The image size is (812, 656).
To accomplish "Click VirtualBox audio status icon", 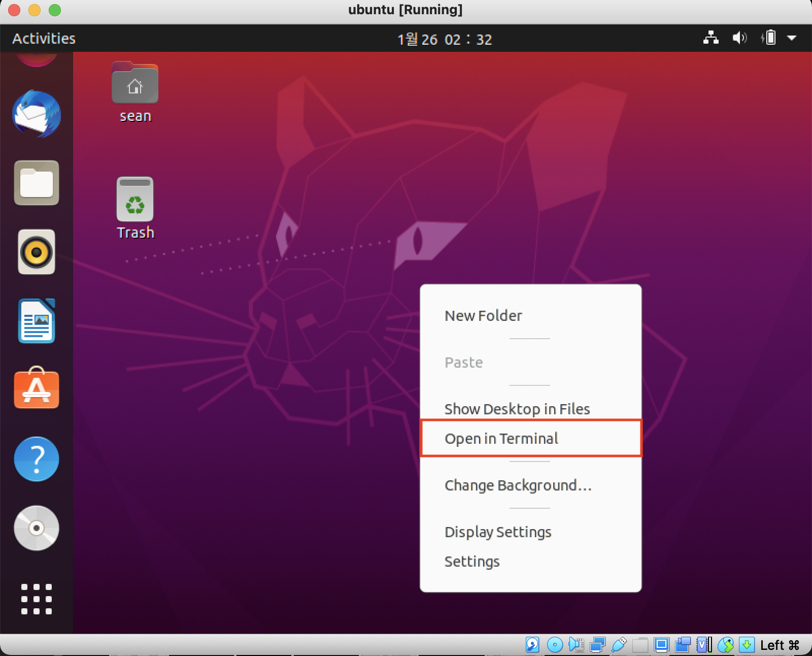I will (577, 645).
